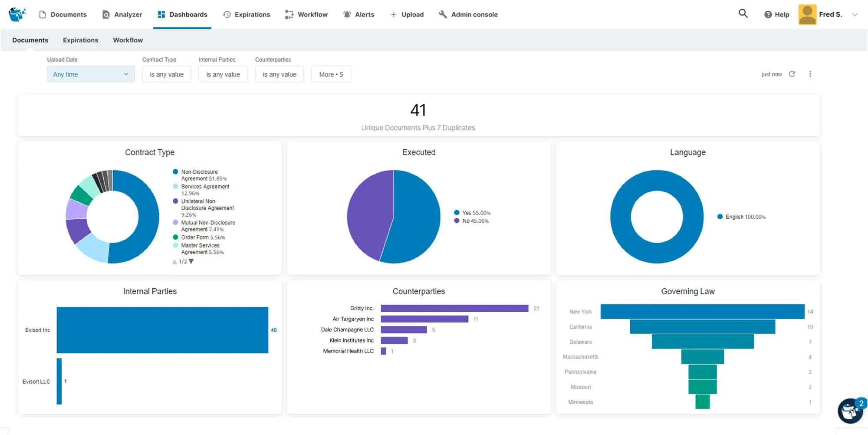Open the dashboard kebab menu icon
This screenshot has height=435, width=868.
tap(810, 74)
